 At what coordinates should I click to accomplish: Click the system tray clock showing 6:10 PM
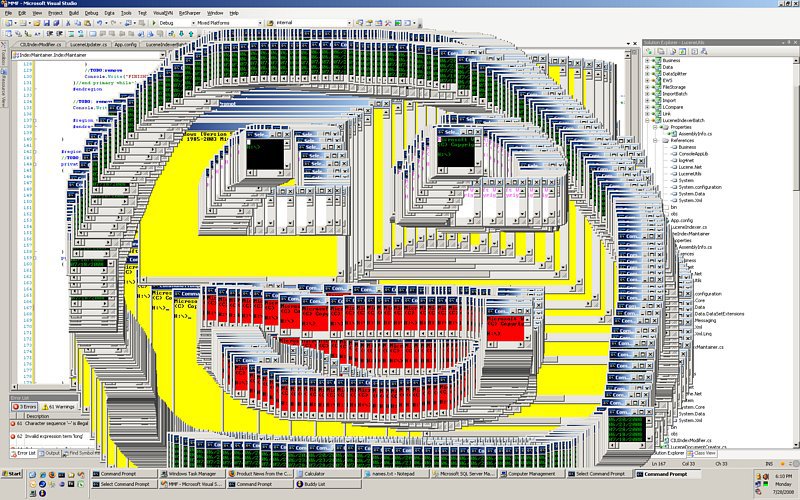point(784,476)
